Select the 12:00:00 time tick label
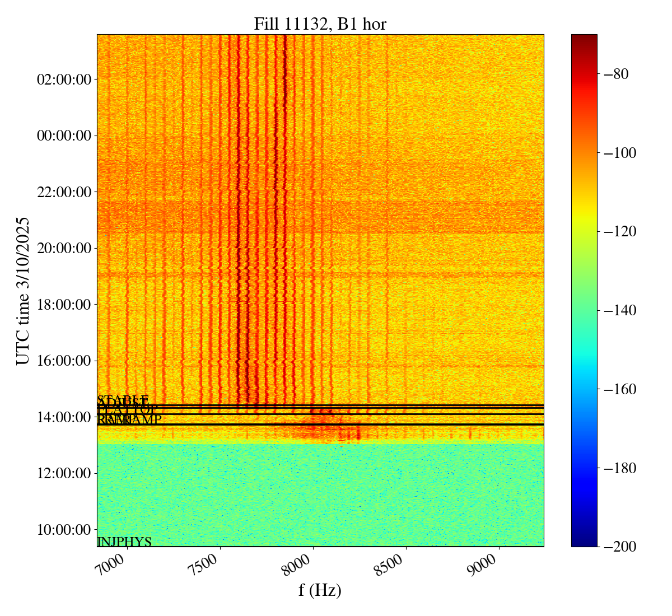 (x=64, y=473)
